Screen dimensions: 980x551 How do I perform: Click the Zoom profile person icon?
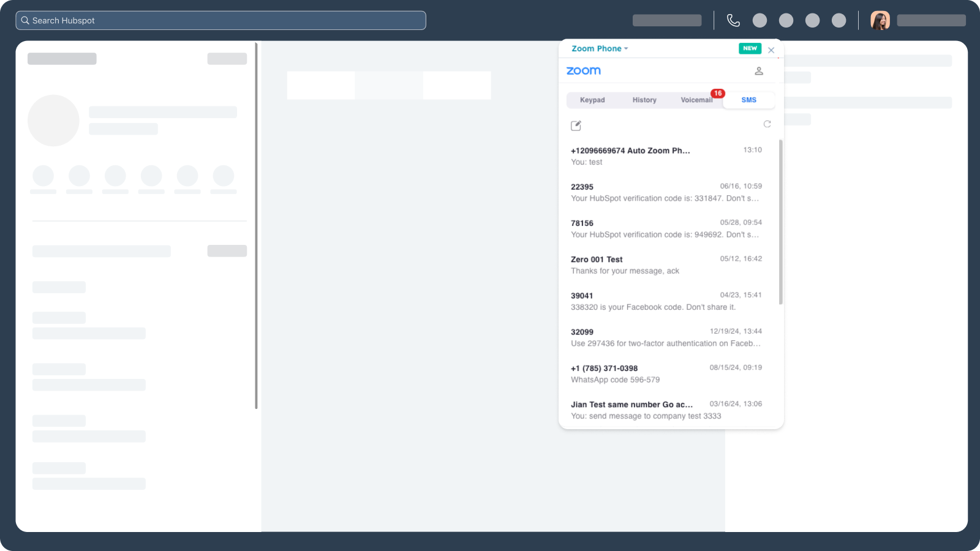[x=759, y=71]
